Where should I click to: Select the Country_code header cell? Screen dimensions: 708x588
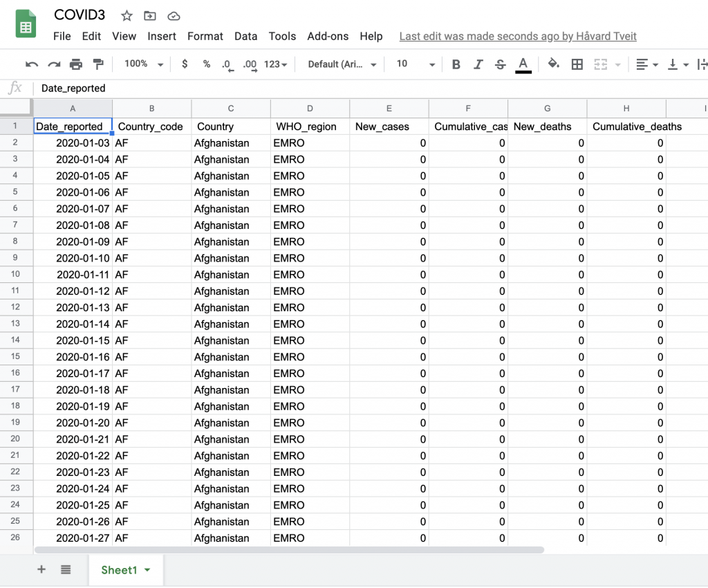click(151, 127)
